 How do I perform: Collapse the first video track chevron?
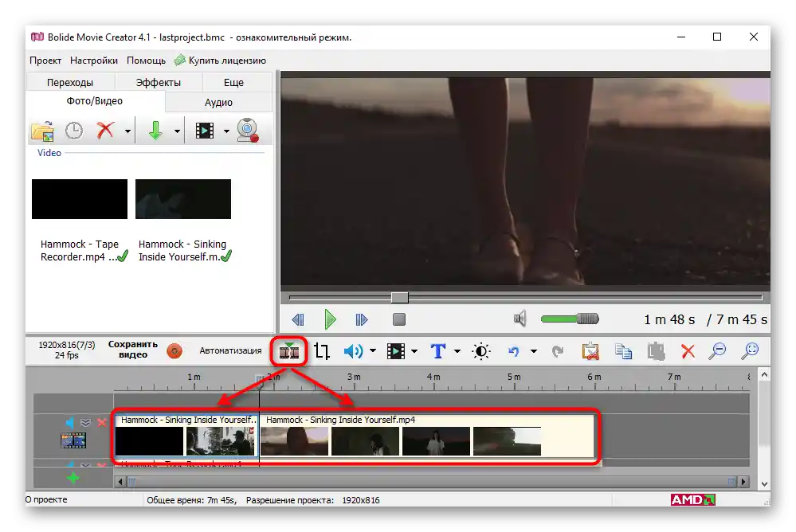[86, 422]
